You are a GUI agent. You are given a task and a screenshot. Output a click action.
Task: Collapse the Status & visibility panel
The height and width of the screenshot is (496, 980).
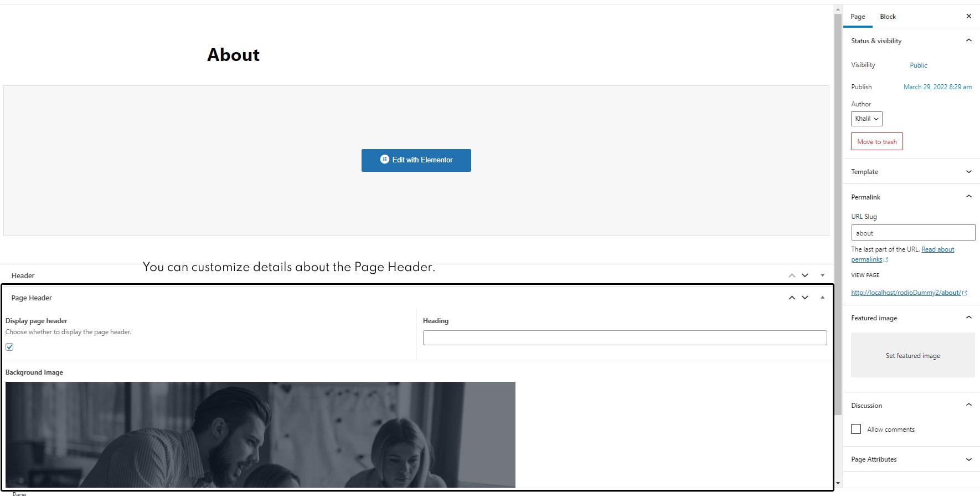[x=968, y=40]
